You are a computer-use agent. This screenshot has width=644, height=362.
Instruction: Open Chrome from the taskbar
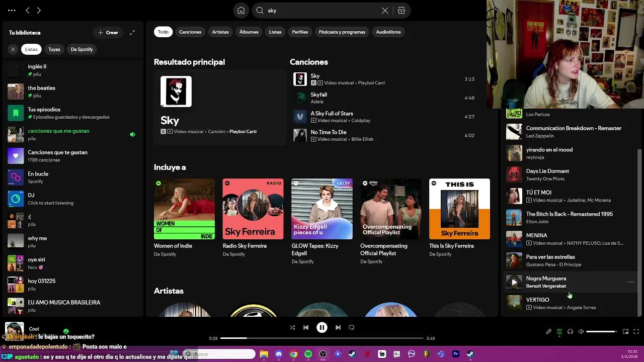point(293,354)
